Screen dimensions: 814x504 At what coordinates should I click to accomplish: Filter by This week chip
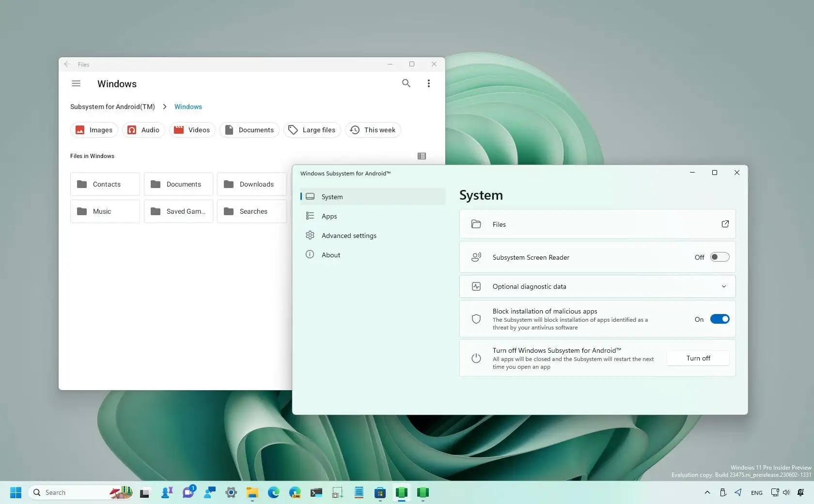[x=373, y=130]
